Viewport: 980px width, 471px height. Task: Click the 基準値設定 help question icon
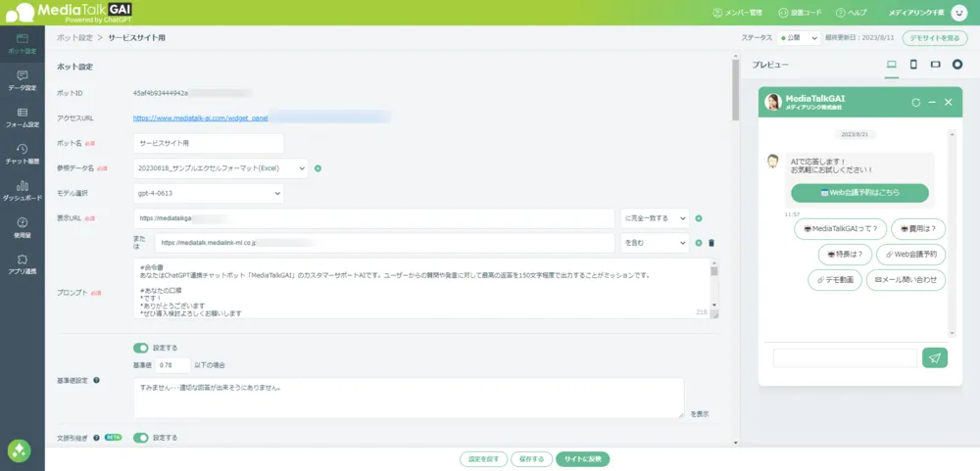coord(96,380)
